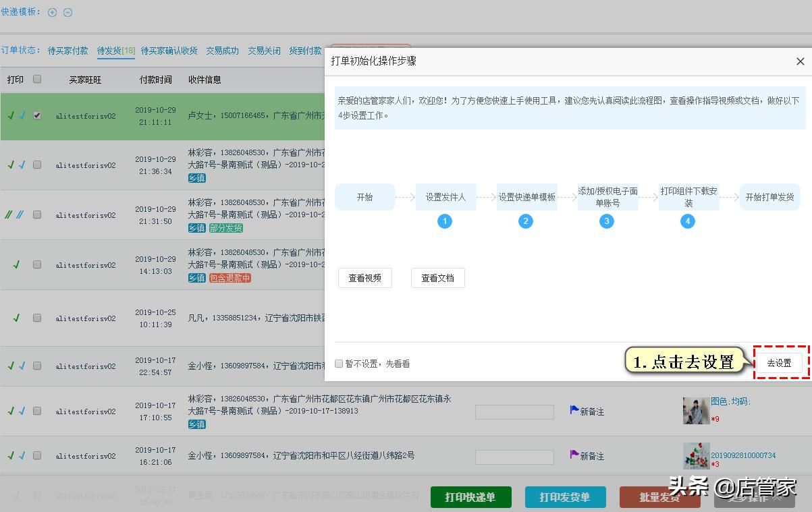This screenshot has height=512, width=812.
Task: Click the add express template plus icon
Action: point(52,12)
